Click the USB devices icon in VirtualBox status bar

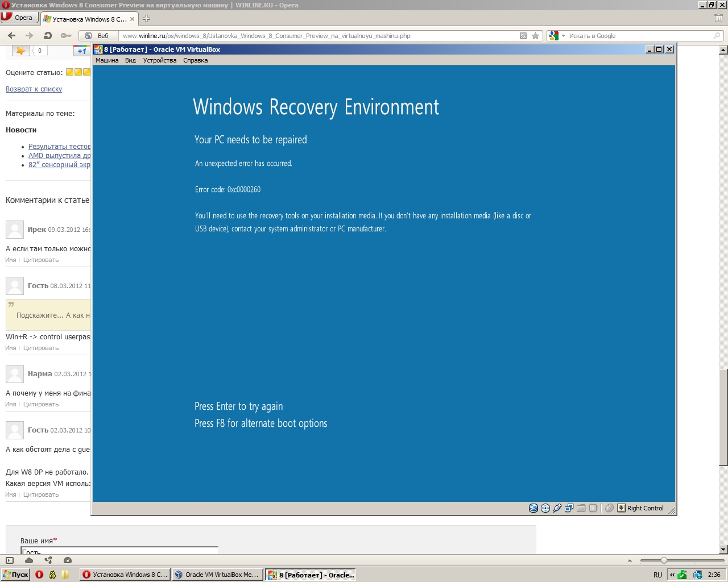pos(557,508)
